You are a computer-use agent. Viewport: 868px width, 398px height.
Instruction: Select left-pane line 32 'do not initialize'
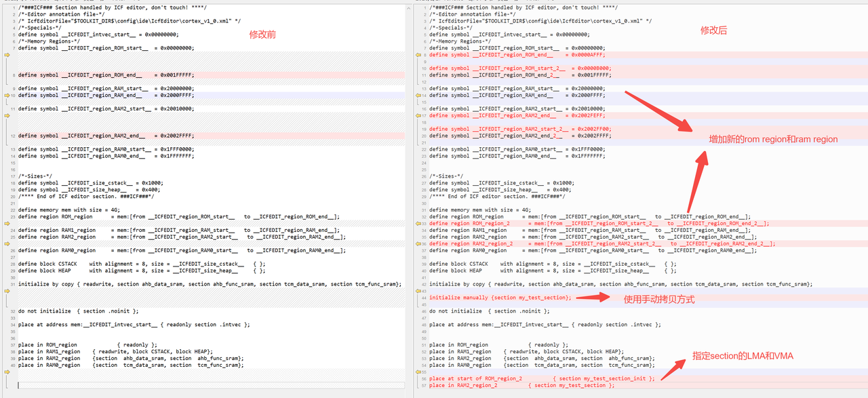pos(78,311)
